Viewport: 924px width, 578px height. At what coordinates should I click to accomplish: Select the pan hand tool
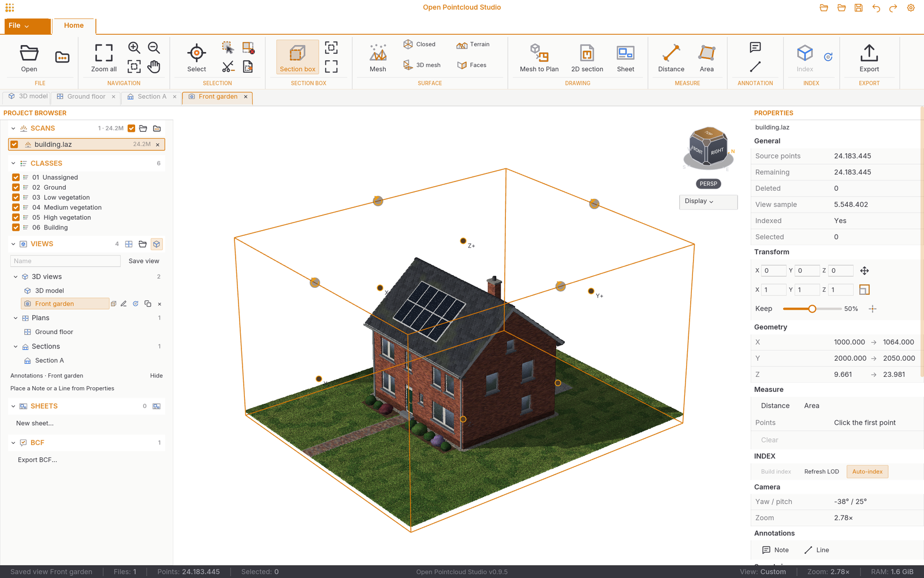(x=154, y=66)
